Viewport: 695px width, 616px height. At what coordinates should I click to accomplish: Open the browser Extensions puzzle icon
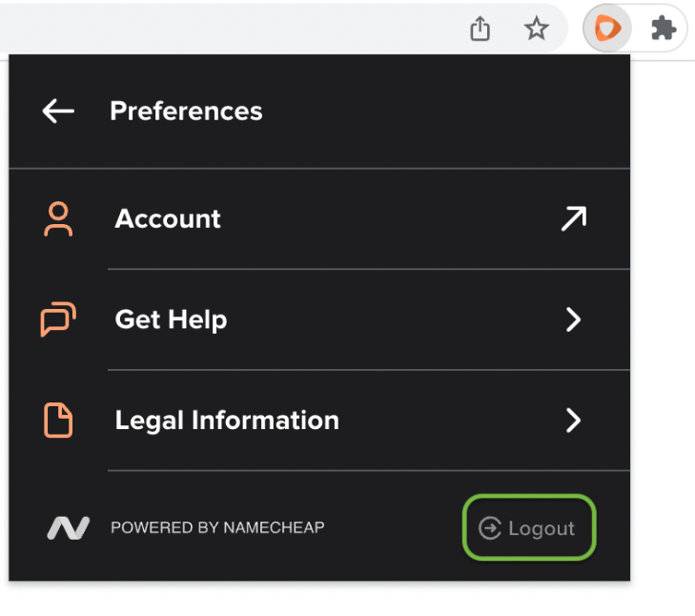[664, 29]
